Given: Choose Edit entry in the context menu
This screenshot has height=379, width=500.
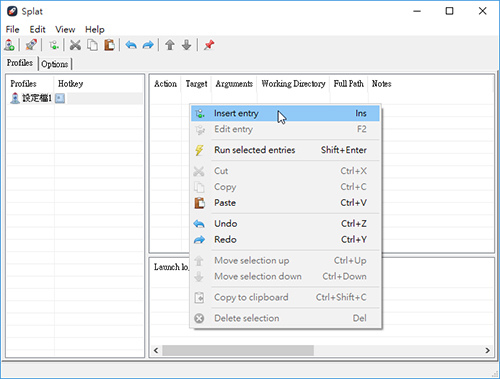Looking at the screenshot, I should tap(286, 129).
